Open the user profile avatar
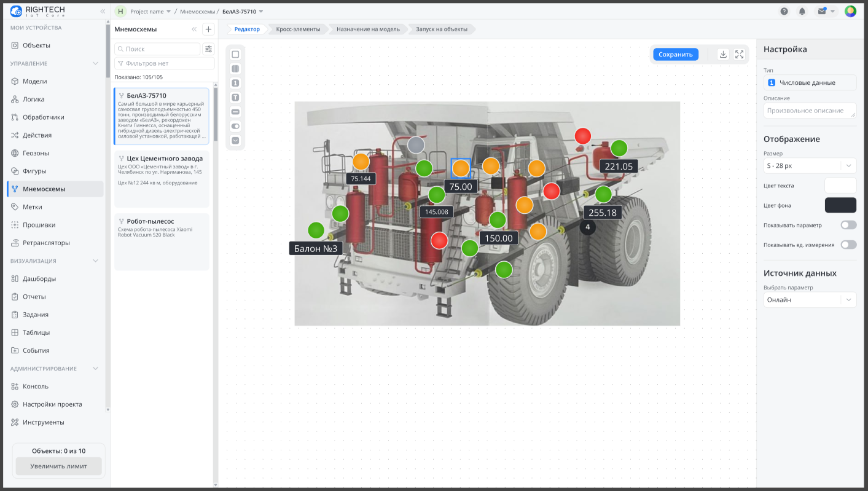Screen dimensions: 868x491 (x=850, y=11)
